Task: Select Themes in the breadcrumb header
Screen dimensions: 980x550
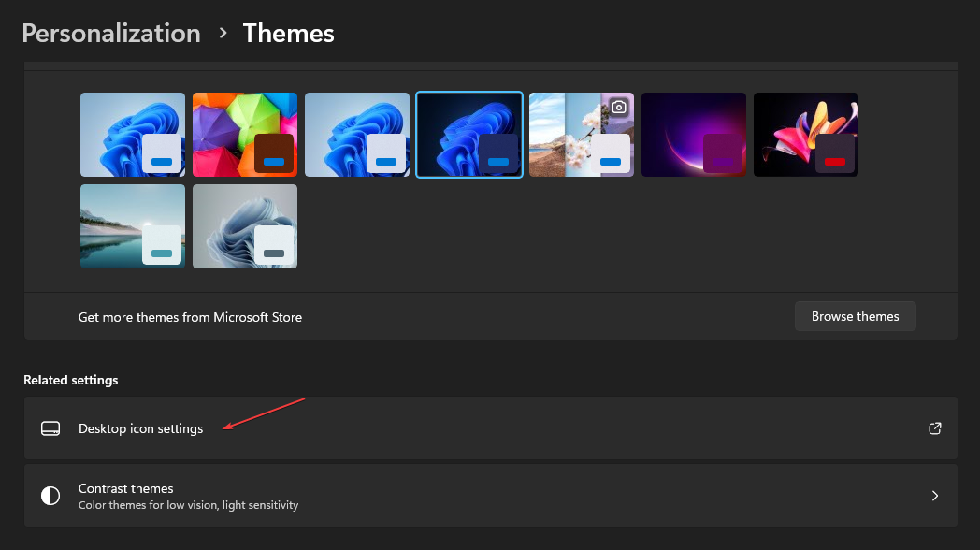Action: click(288, 33)
